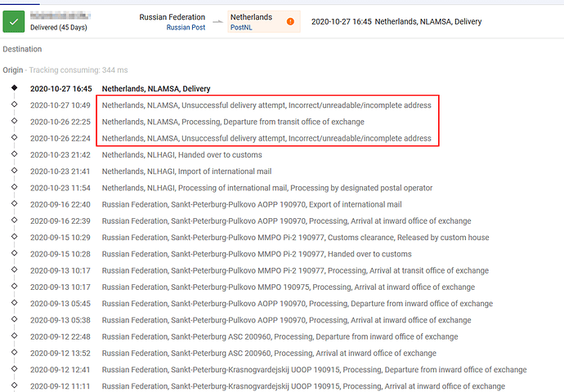
Task: Click the timeline marker for 2020-10-27 10:49
Action: (15, 105)
